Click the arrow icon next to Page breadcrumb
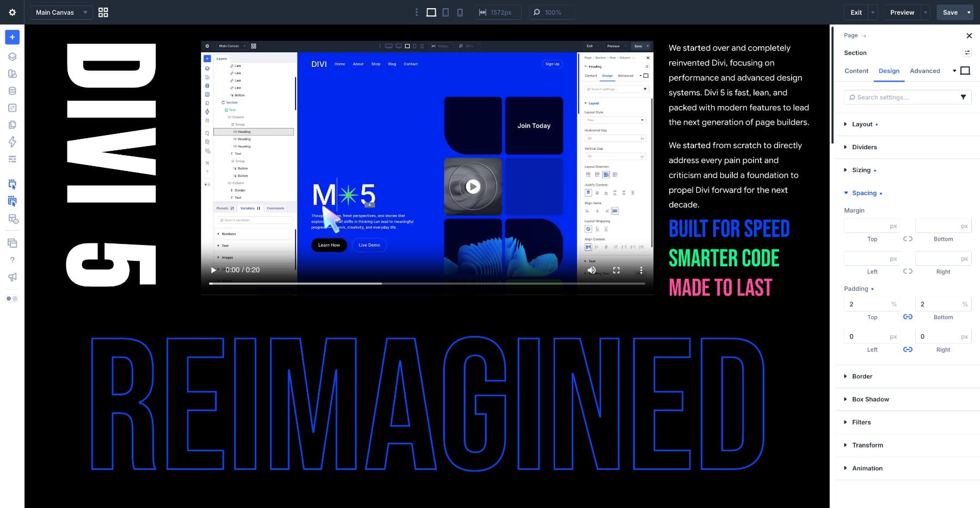The height and width of the screenshot is (508, 980). 864,35
